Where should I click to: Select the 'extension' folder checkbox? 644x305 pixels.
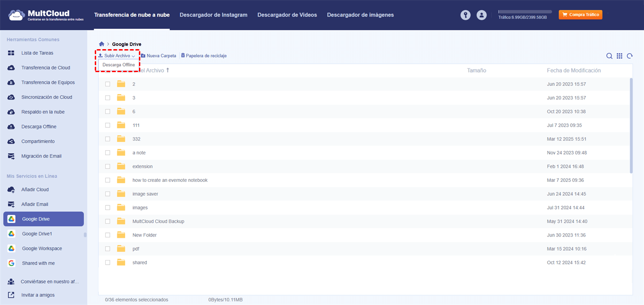point(108,166)
